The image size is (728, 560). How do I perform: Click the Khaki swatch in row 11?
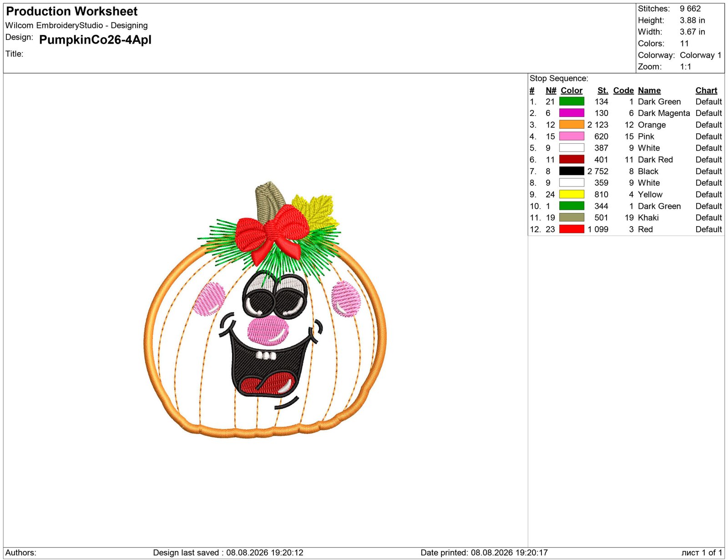point(571,217)
